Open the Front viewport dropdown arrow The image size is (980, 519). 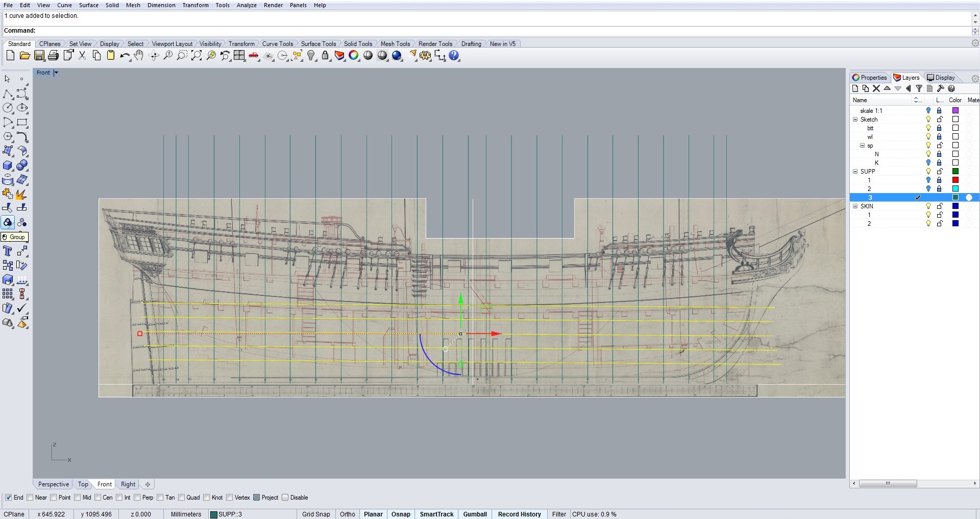pos(56,73)
